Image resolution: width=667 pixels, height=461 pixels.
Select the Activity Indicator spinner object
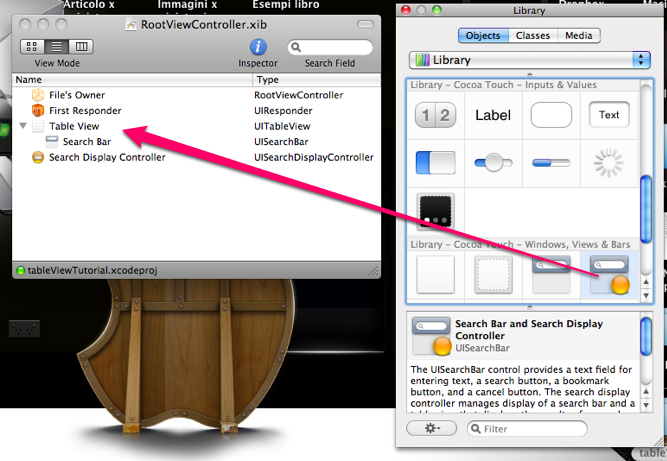(608, 161)
